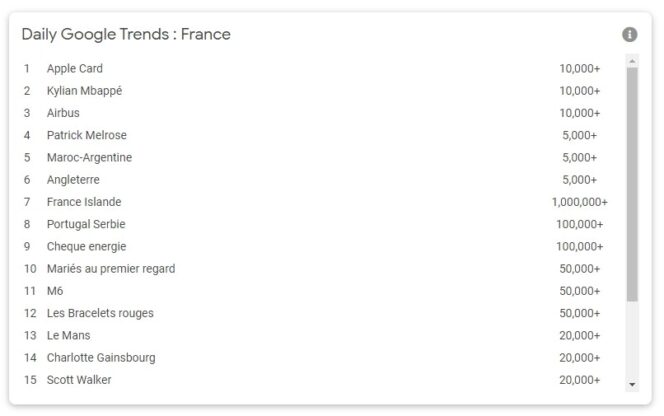Click Les Bracelets rouges trend
The width and height of the screenshot is (664, 416).
coord(100,313)
